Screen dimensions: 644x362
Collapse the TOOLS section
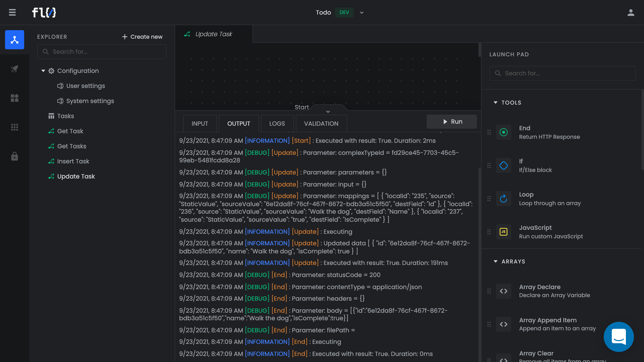point(496,103)
